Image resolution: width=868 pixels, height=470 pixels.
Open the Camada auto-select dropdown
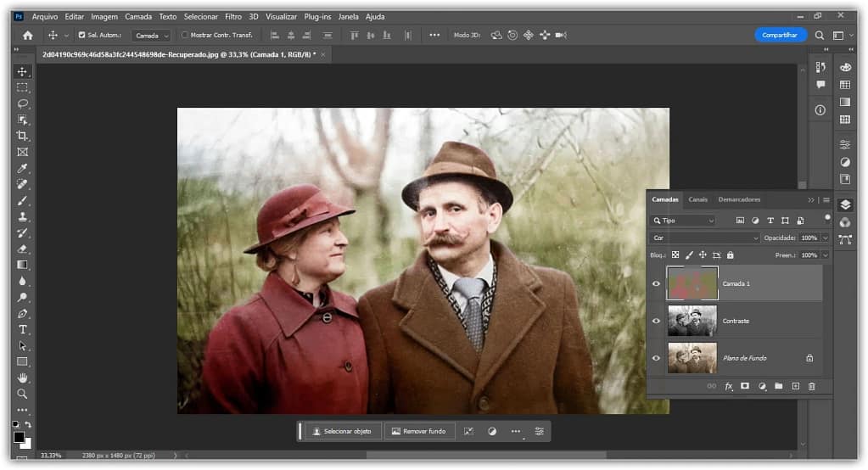pyautogui.click(x=150, y=36)
